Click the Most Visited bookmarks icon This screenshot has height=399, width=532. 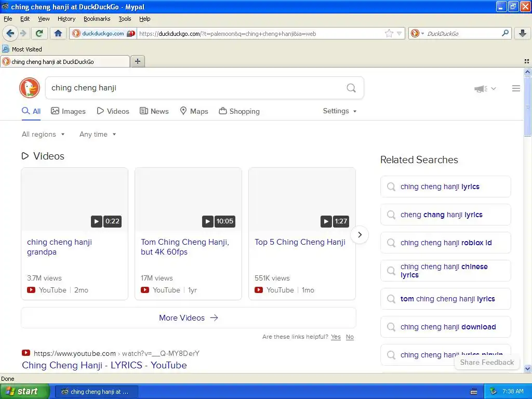tap(5, 49)
